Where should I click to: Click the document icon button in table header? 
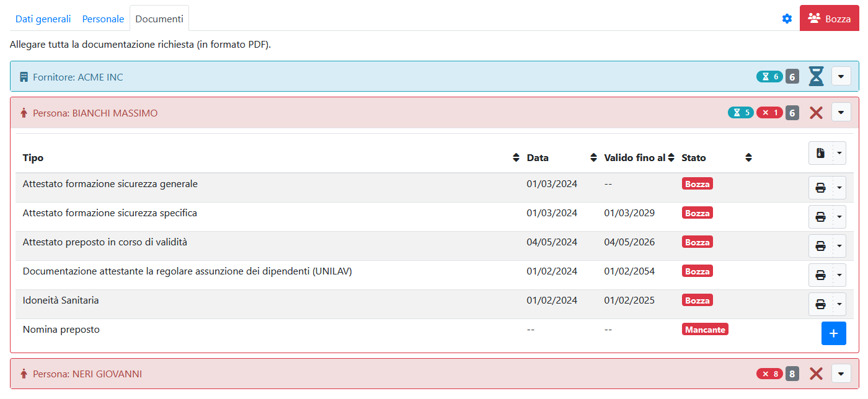tap(820, 153)
